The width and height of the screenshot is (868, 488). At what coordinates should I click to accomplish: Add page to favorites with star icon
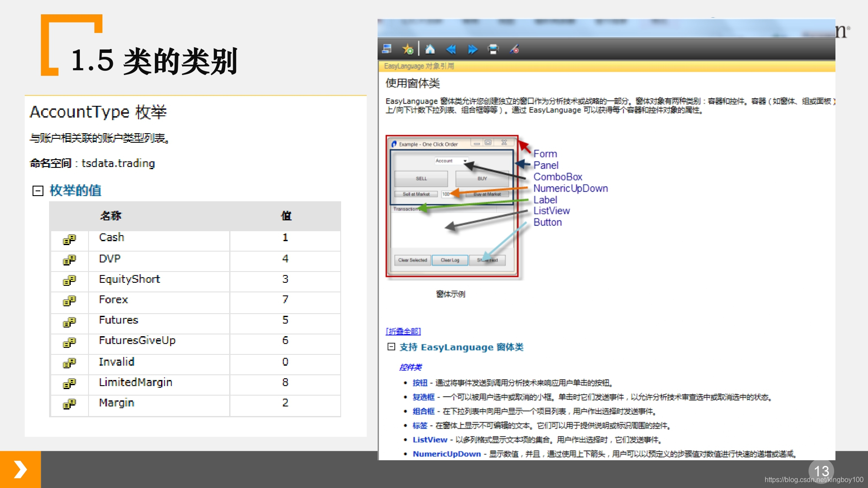408,49
